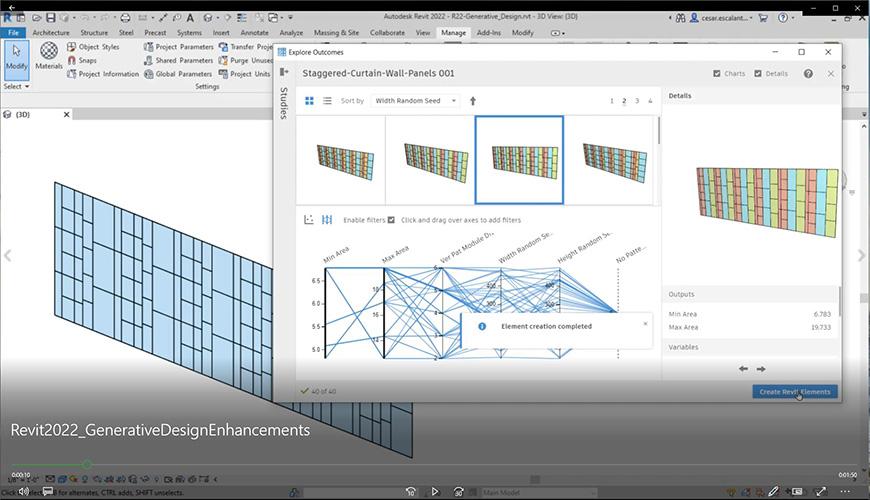Screen dimensions: 870x500
Task: Close the (3D) view tab
Action: (x=67, y=114)
